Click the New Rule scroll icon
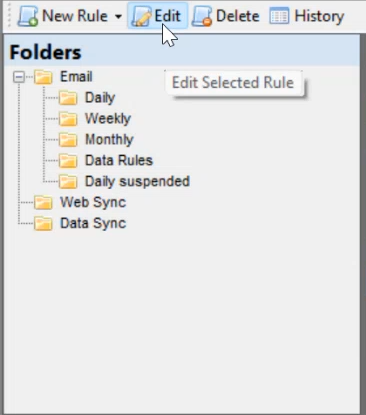 28,16
